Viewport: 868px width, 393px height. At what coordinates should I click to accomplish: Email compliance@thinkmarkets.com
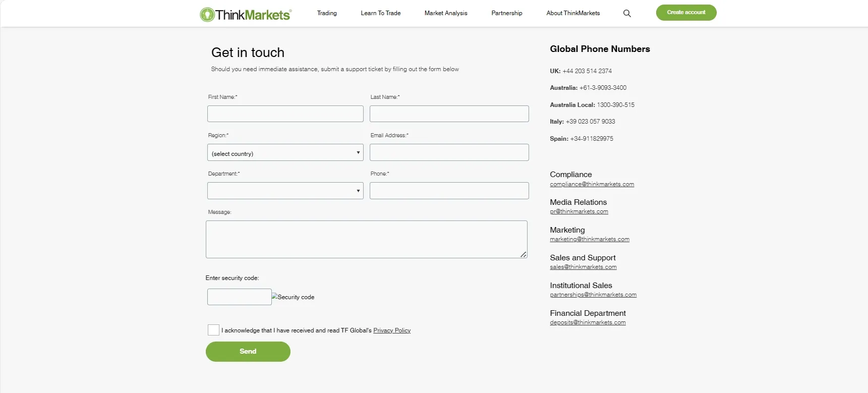pyautogui.click(x=592, y=184)
